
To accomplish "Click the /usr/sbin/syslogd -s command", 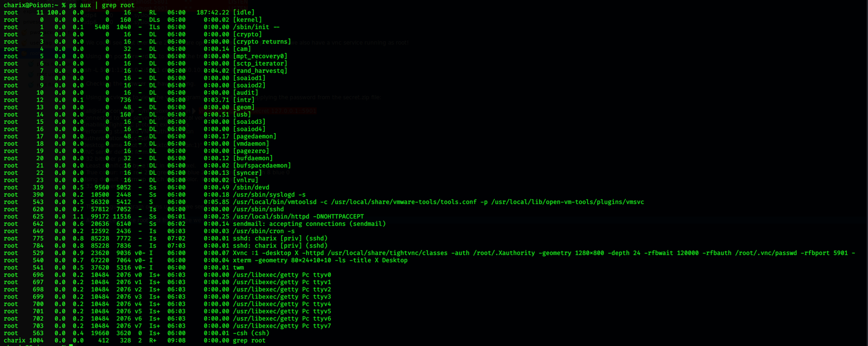I will [269, 194].
